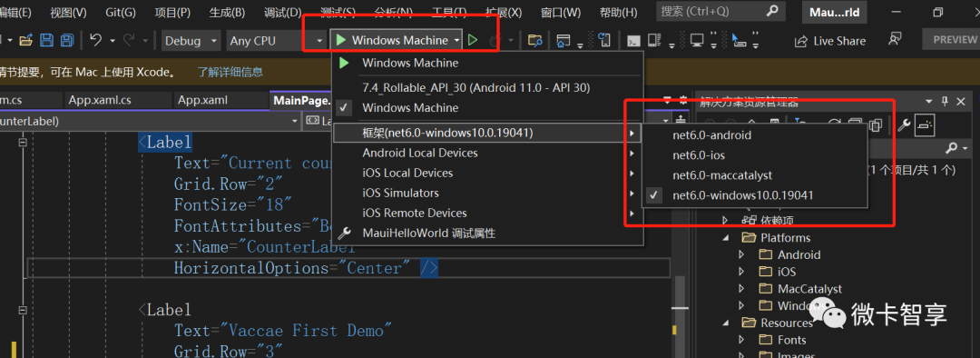Expand the Android folder in Solution Explorer

point(742,254)
